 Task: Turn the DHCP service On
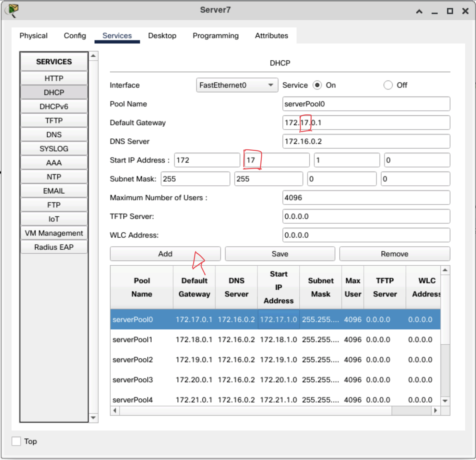(318, 85)
